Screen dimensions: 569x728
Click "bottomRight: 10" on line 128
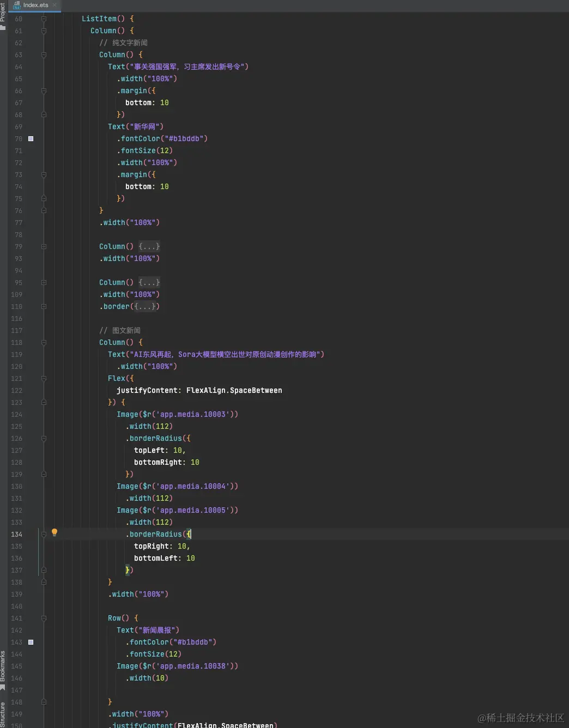[167, 462]
